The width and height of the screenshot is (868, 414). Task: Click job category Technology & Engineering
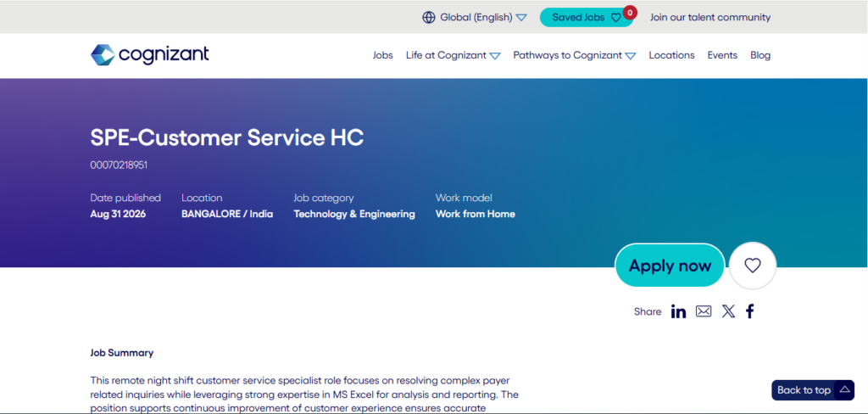pyautogui.click(x=354, y=214)
